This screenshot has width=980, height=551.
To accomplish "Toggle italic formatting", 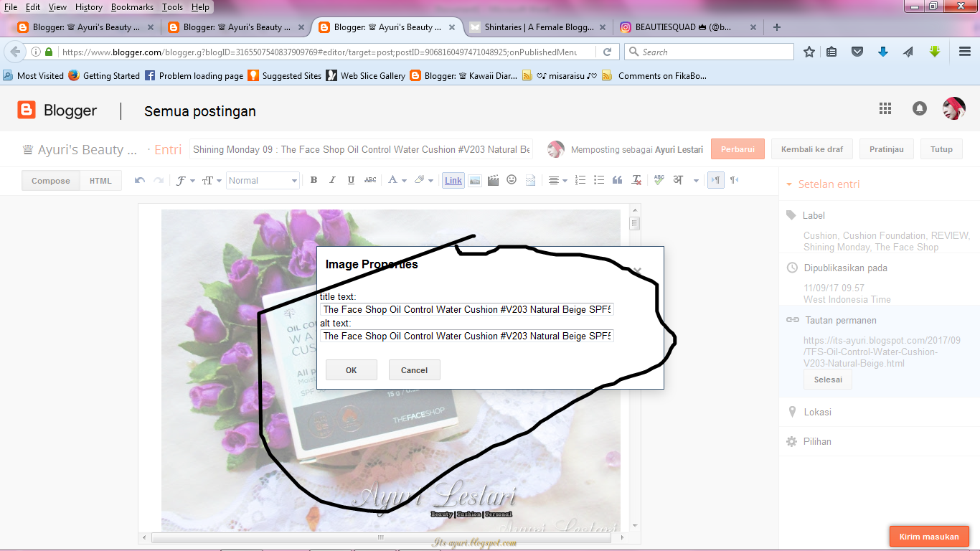I will (x=332, y=181).
